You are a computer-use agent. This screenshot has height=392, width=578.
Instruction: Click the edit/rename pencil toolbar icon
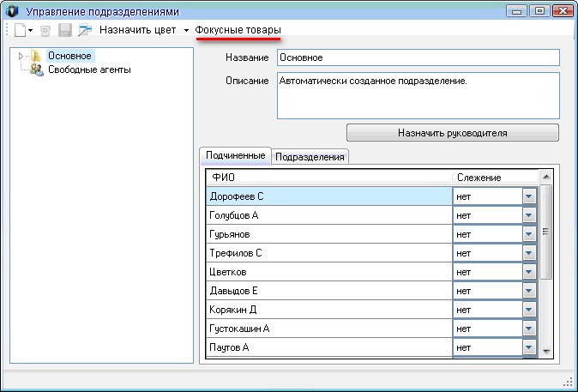(85, 30)
